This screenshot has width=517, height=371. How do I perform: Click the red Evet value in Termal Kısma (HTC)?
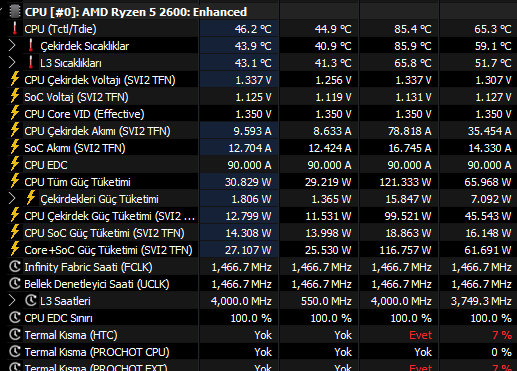pos(420,335)
